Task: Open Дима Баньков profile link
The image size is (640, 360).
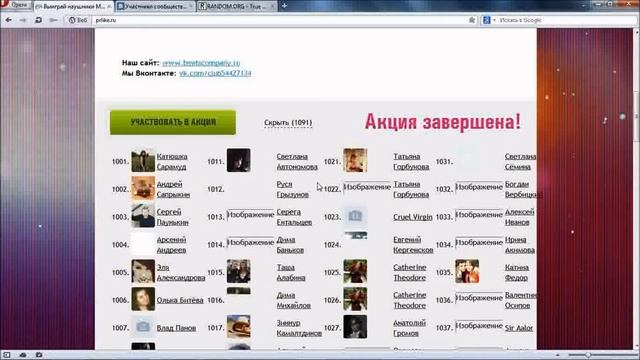Action: point(290,245)
